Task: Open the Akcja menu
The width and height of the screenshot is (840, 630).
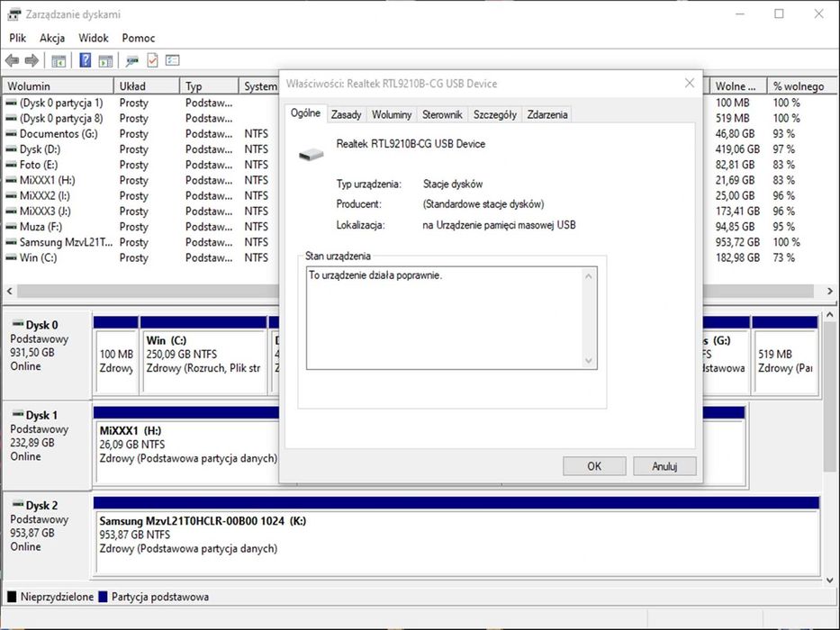Action: coord(52,38)
